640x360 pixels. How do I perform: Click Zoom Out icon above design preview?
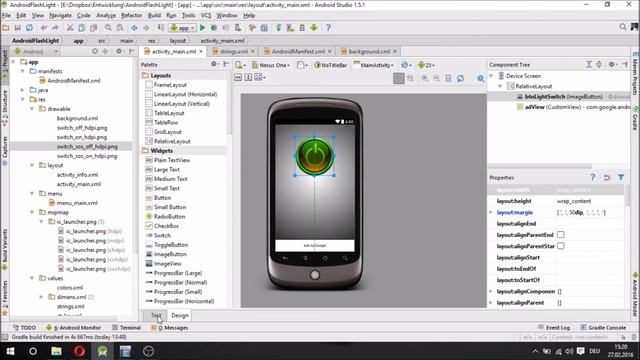[x=436, y=78]
